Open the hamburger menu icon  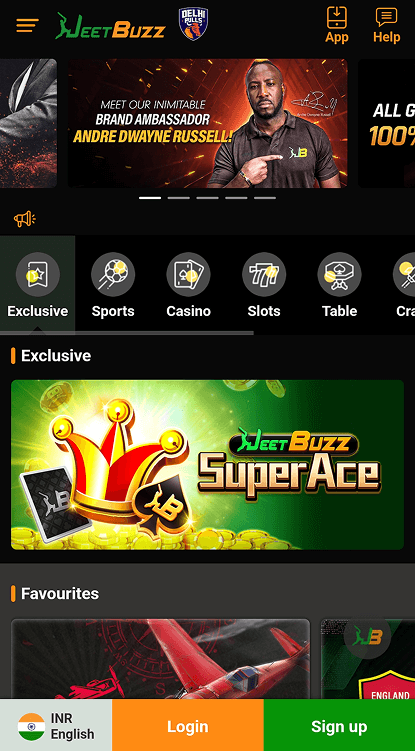pos(27,25)
